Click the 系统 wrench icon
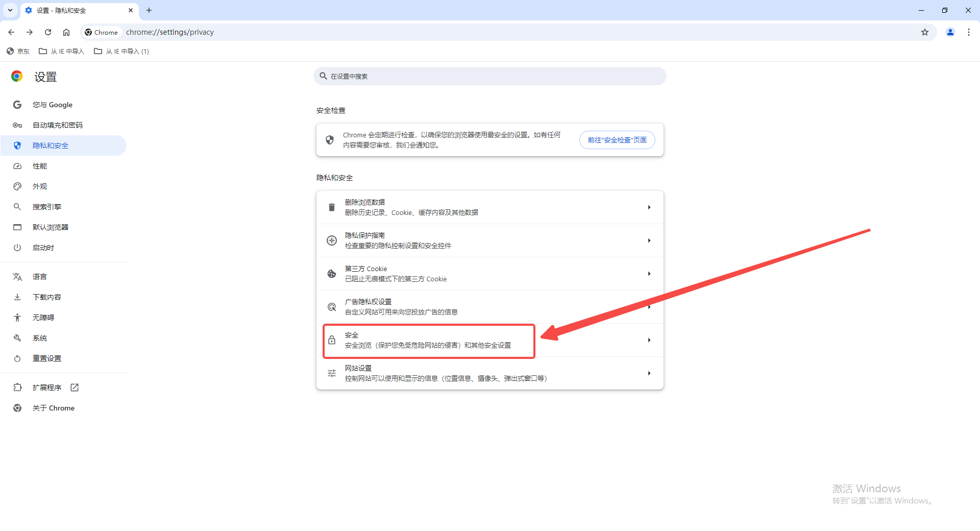 point(17,338)
